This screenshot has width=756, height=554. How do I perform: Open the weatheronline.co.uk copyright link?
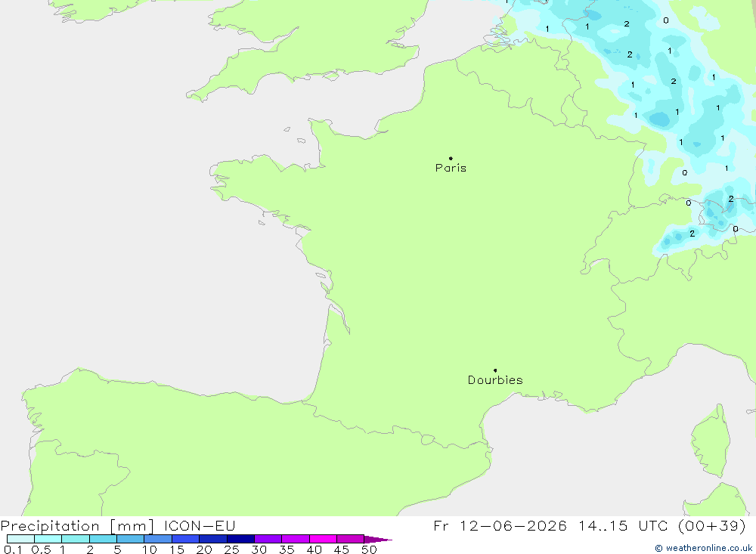tap(703, 548)
